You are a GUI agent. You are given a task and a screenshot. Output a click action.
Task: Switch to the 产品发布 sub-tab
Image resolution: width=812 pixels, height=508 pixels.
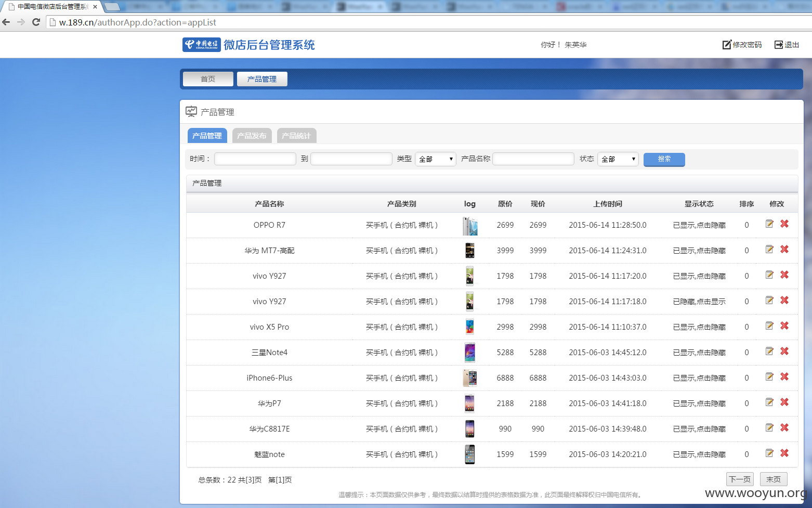(252, 136)
